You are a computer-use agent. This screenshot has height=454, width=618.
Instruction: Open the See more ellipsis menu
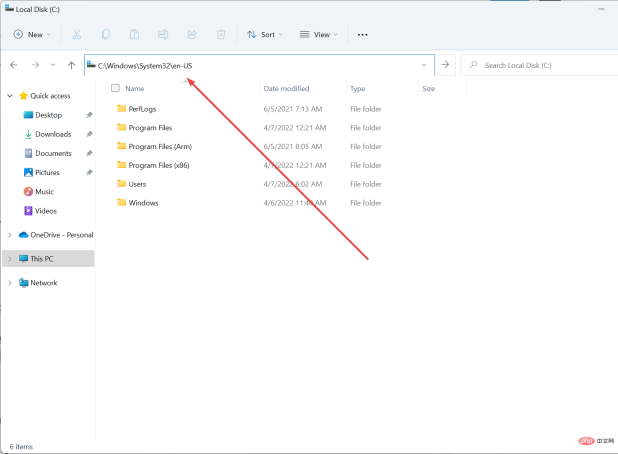pyautogui.click(x=362, y=35)
